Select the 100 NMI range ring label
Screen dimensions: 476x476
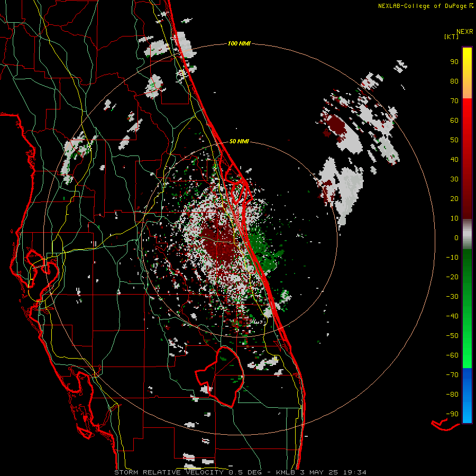tap(239, 44)
